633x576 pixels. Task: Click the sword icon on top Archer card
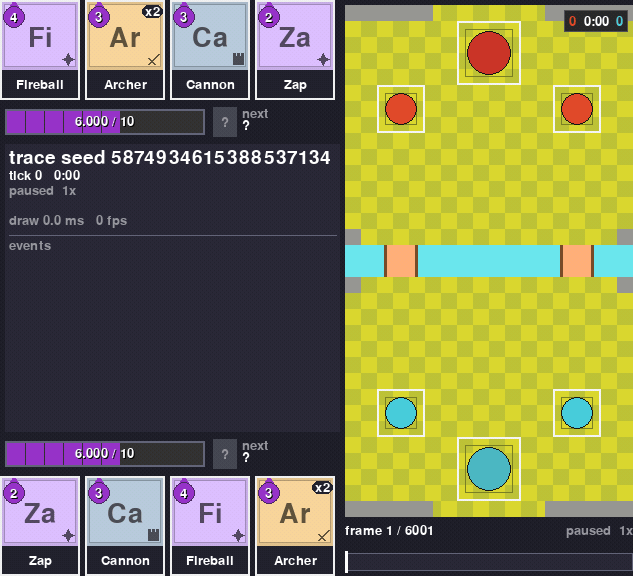(153, 60)
